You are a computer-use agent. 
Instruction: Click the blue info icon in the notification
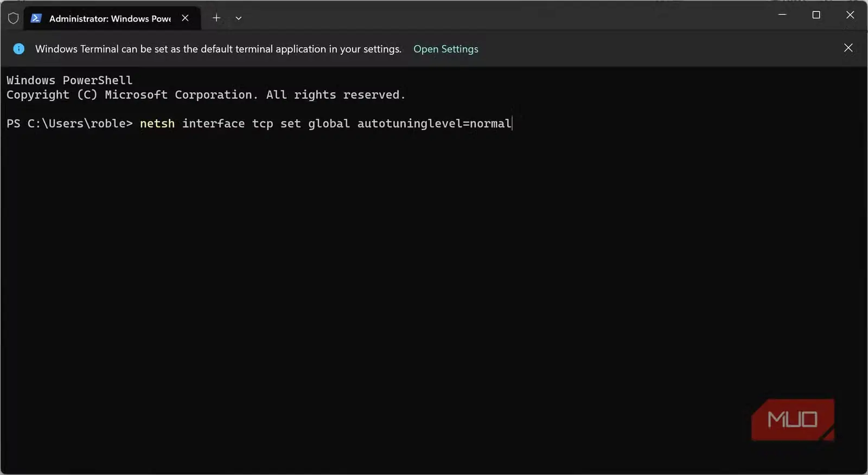(x=19, y=49)
